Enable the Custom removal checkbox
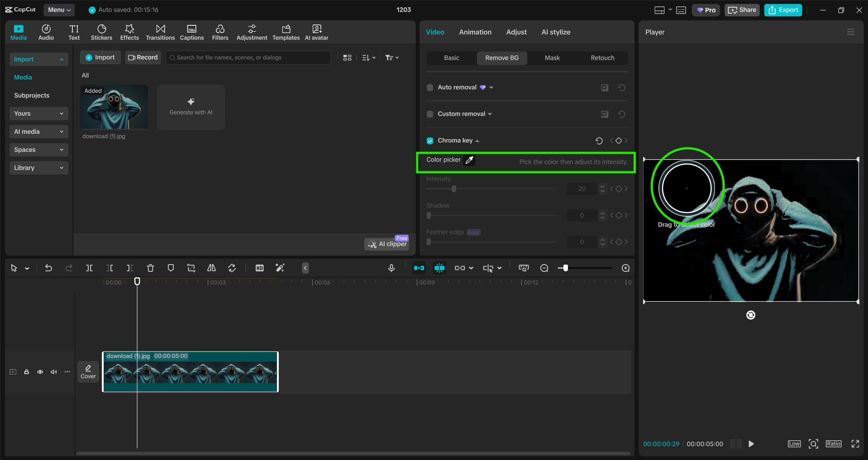868x460 pixels. [x=430, y=114]
